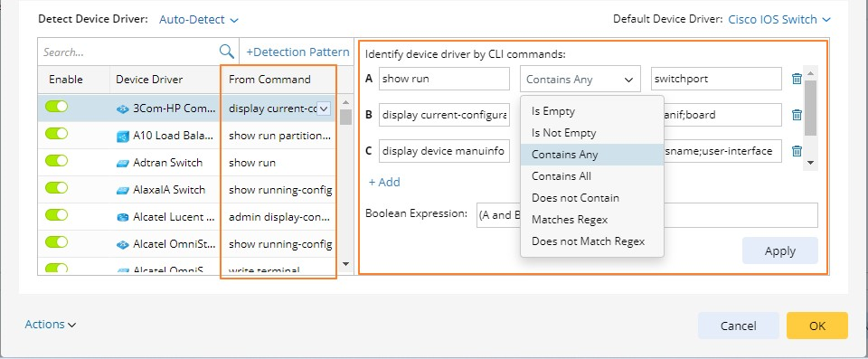Disable the AlaxalA Switch enable toggle
Screen dimensions: 868x359
pos(56,188)
